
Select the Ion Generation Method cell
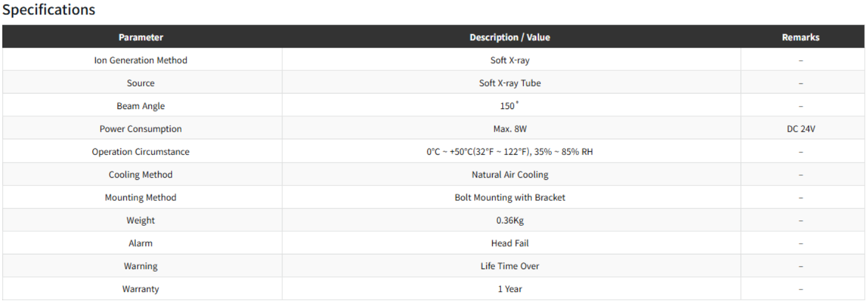[141, 60]
